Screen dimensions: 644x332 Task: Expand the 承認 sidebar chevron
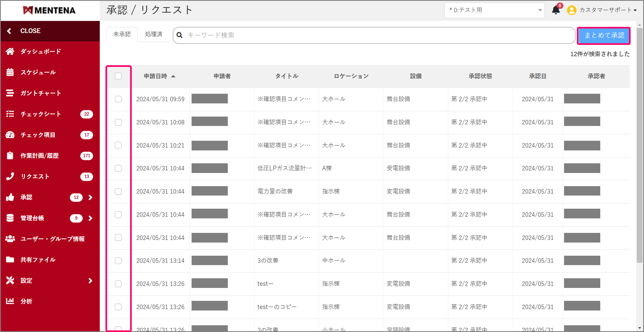pyautogui.click(x=90, y=197)
